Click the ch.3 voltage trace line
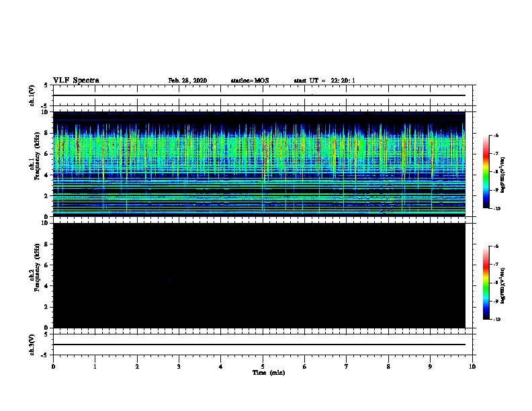 (x=259, y=345)
